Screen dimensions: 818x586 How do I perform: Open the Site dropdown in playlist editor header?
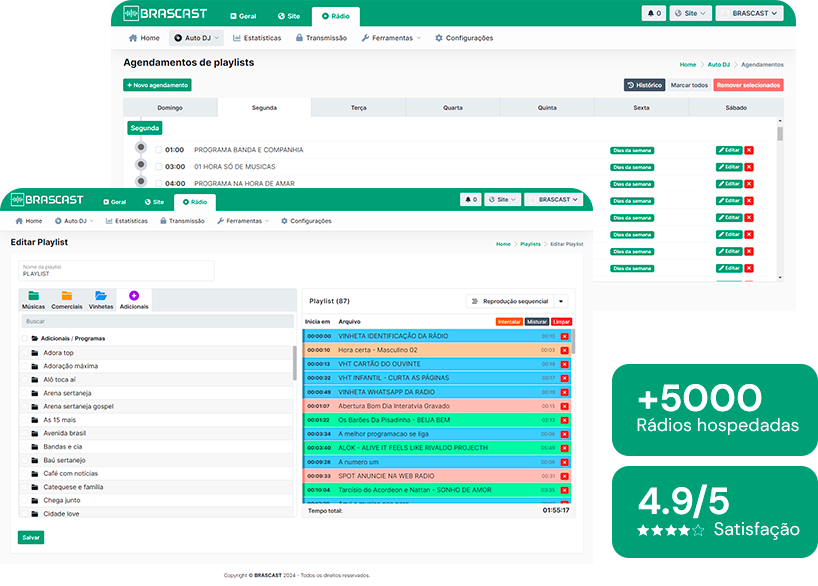502,199
